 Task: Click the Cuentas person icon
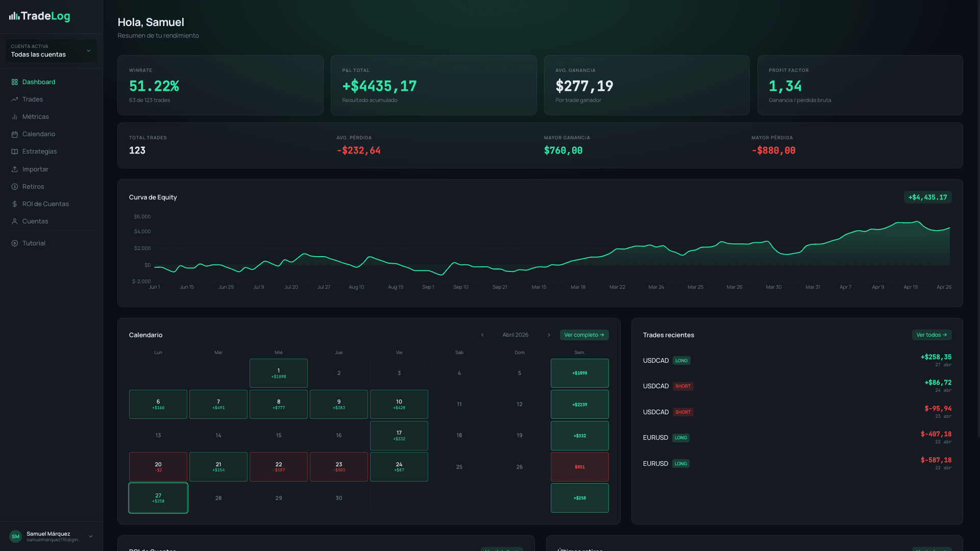tap(15, 221)
